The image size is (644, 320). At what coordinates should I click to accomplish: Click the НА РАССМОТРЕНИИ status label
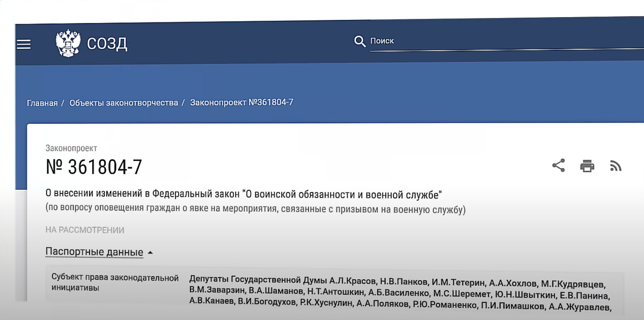click(x=85, y=230)
